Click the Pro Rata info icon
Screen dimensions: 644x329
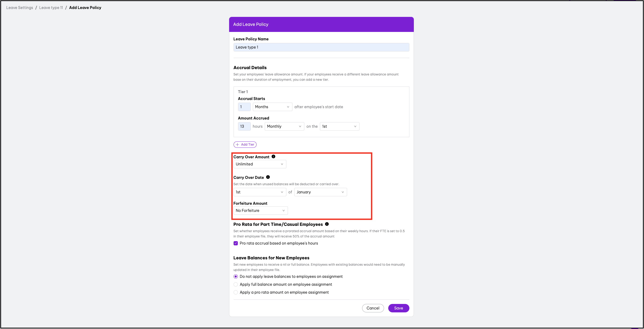(327, 224)
